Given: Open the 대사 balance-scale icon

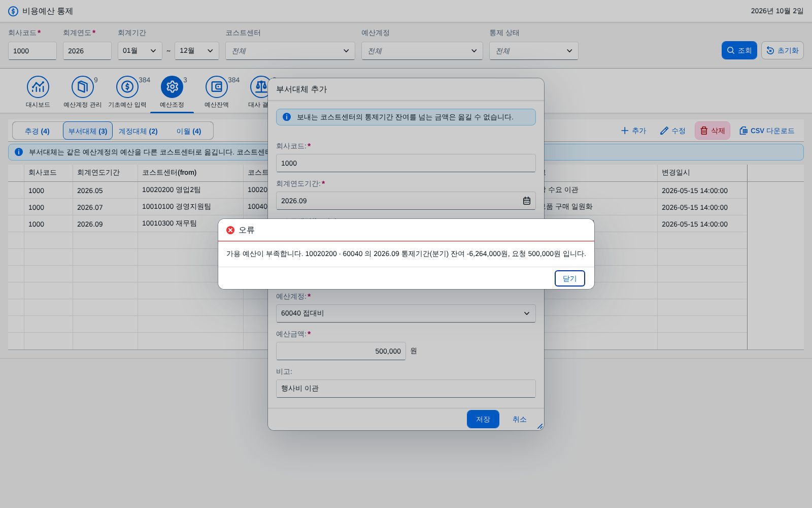Looking at the screenshot, I should (259, 87).
